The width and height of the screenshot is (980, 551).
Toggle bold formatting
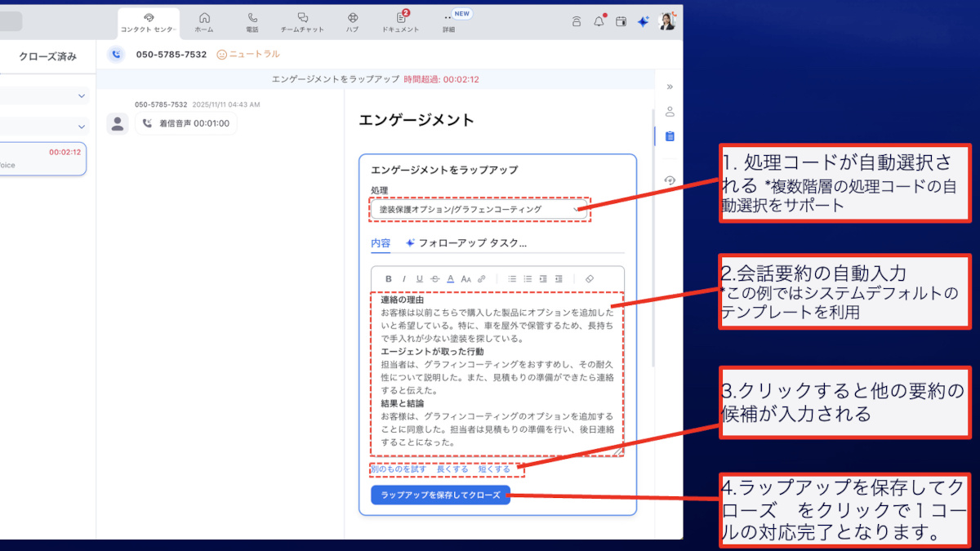[x=389, y=278]
